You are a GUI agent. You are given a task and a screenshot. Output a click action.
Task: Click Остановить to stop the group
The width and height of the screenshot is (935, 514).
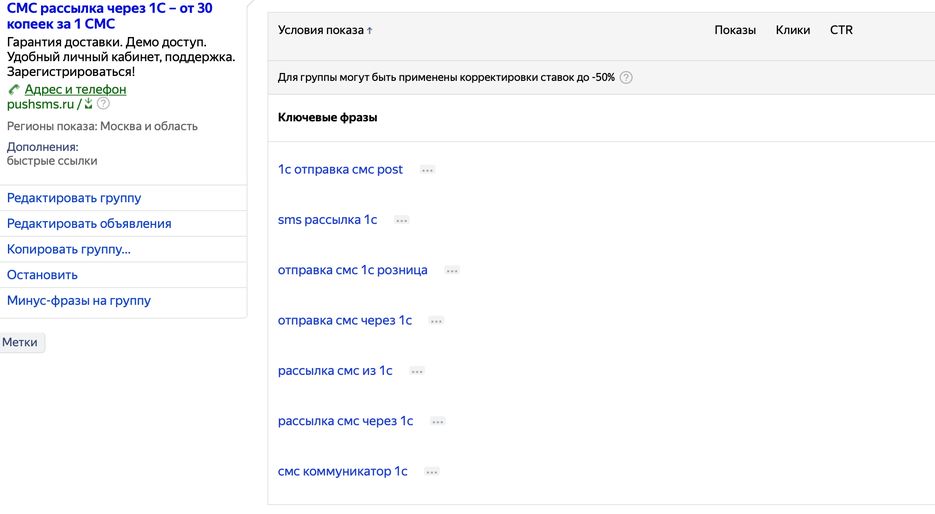pos(42,275)
